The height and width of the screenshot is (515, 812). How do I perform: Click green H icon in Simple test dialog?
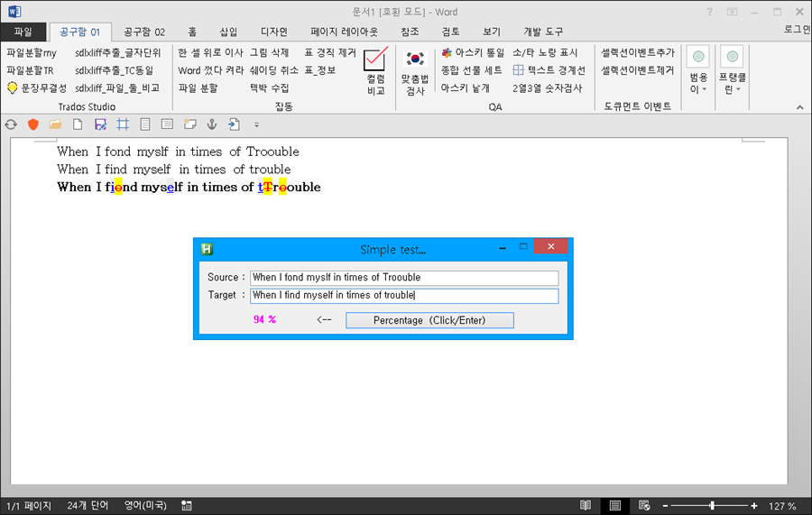(x=208, y=249)
